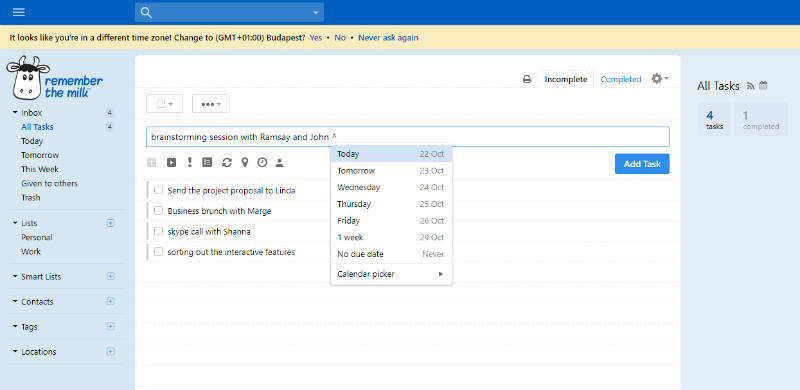This screenshot has width=800, height=390.
Task: Click the search magnifier icon
Action: pyautogui.click(x=146, y=13)
